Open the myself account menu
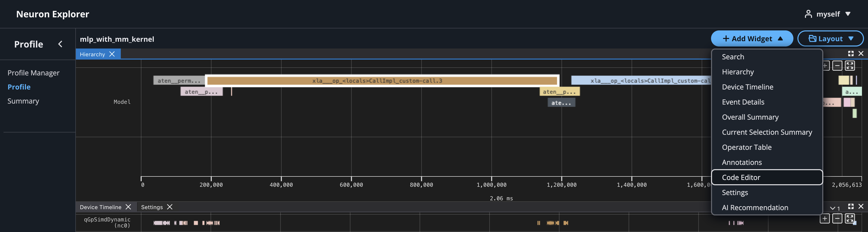Screen dimensions: 868x232 (x=828, y=14)
